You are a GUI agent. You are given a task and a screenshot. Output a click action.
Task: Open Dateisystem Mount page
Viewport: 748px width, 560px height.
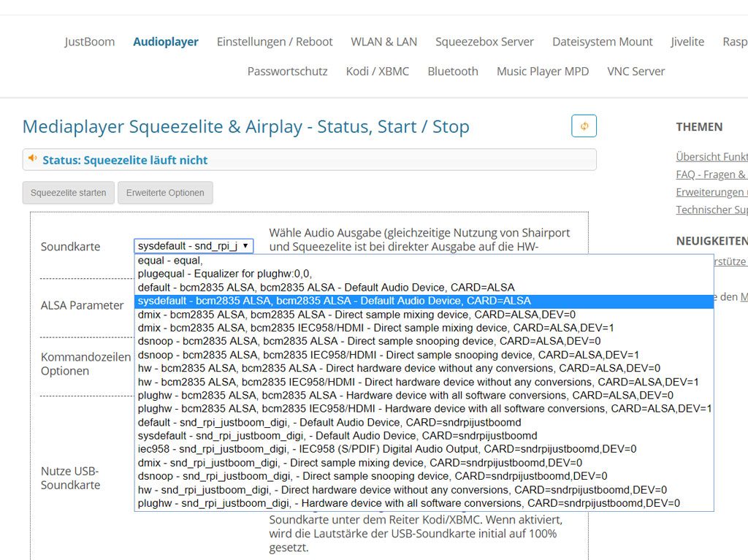click(x=603, y=42)
